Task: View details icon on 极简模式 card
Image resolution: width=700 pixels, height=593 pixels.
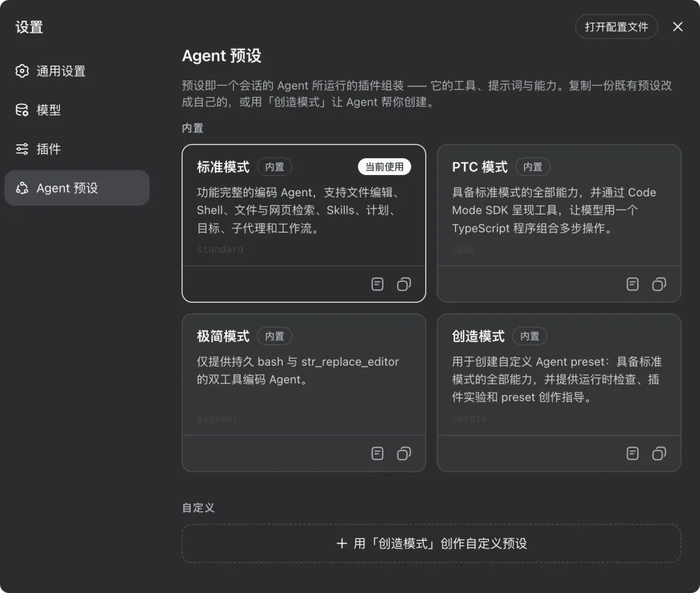Action: (377, 453)
